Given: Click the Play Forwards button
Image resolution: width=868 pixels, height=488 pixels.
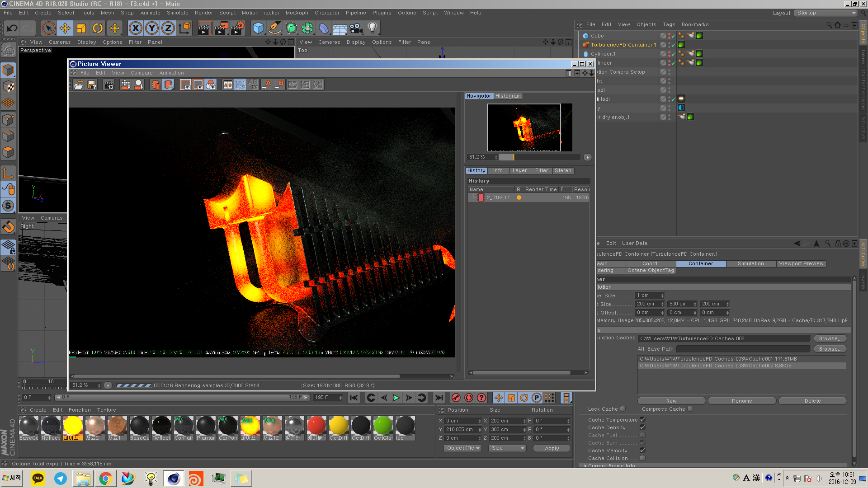Looking at the screenshot, I should coord(396,398).
